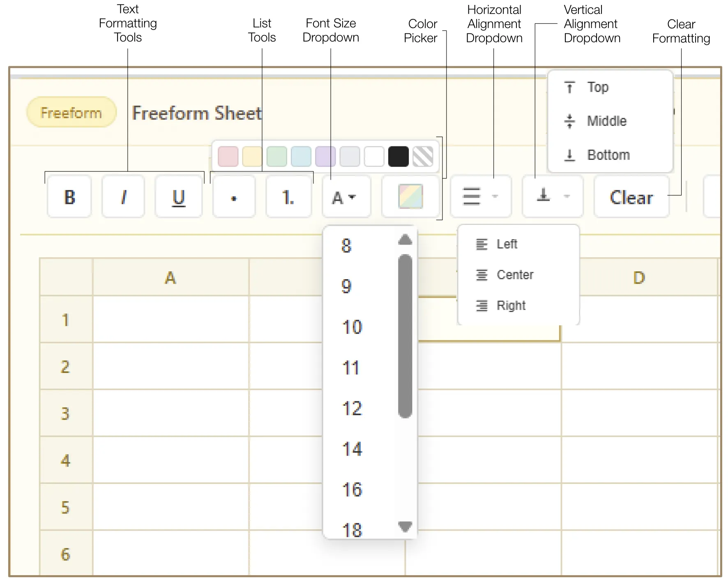Open the horizontal alignment dropdown

481,197
